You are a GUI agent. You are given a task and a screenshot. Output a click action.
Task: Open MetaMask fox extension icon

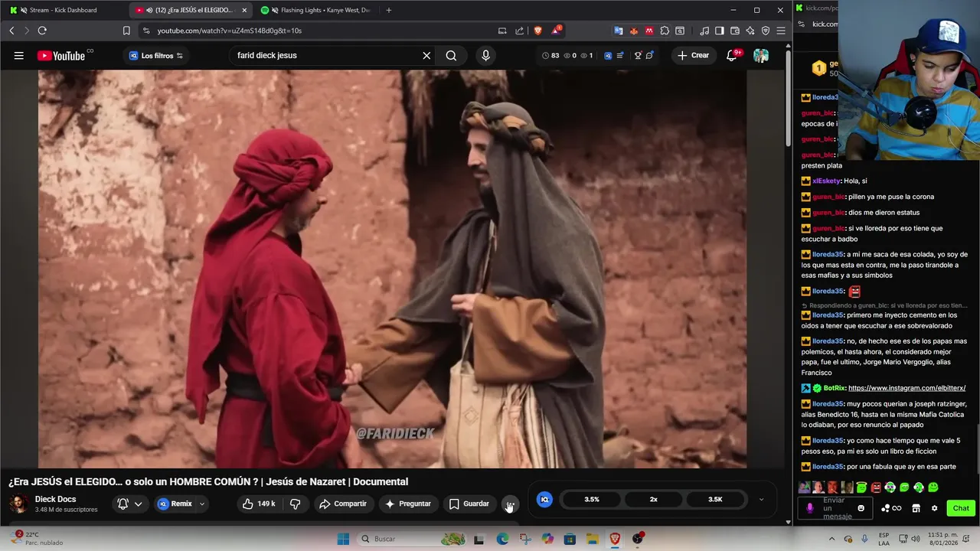[x=634, y=31]
